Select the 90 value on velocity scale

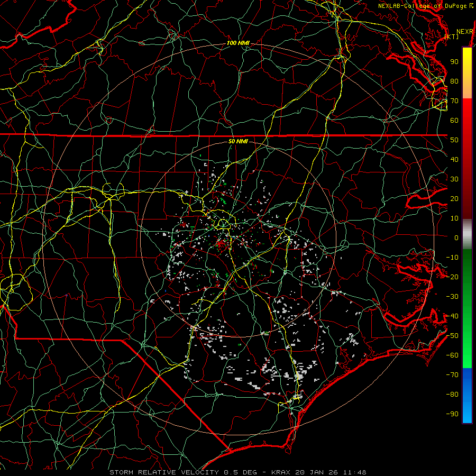(454, 62)
